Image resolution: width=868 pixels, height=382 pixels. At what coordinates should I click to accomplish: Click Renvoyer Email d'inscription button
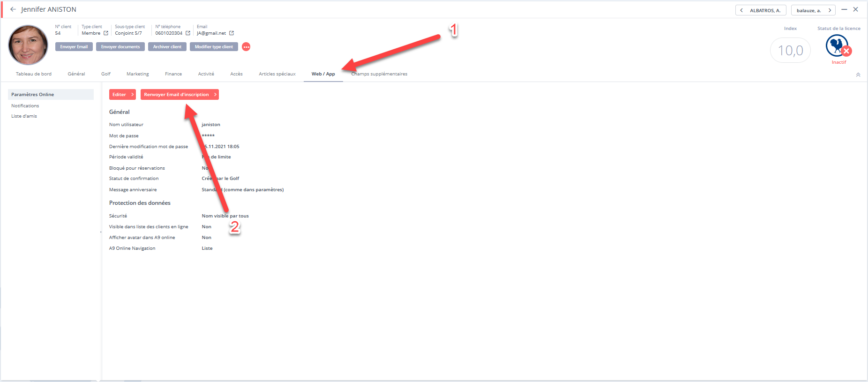coord(180,95)
